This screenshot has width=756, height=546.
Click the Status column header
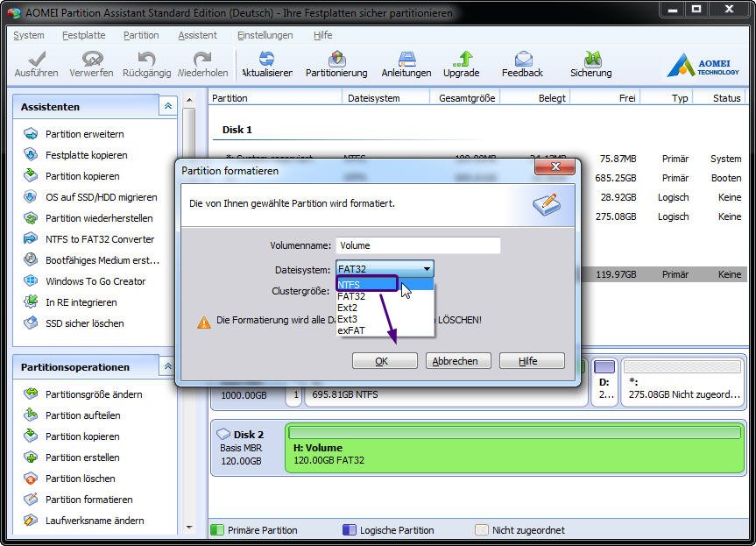click(726, 98)
